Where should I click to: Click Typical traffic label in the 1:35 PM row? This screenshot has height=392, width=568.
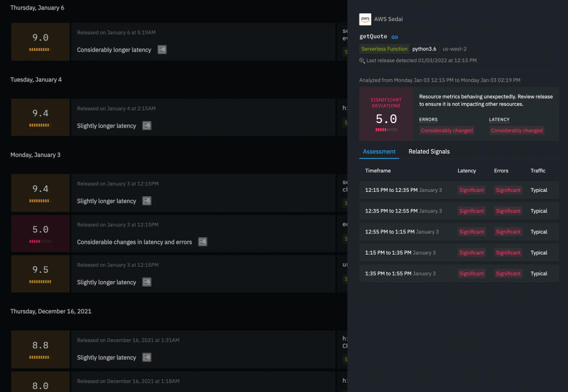(x=539, y=273)
